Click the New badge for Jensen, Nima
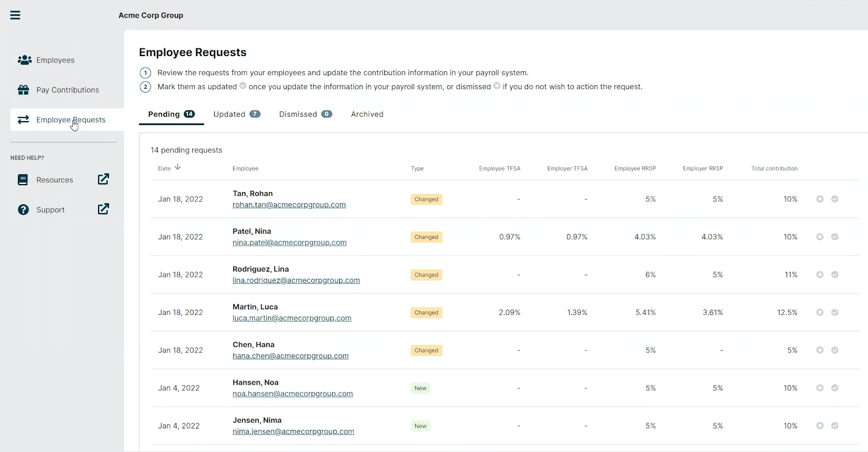The image size is (868, 452). [420, 426]
